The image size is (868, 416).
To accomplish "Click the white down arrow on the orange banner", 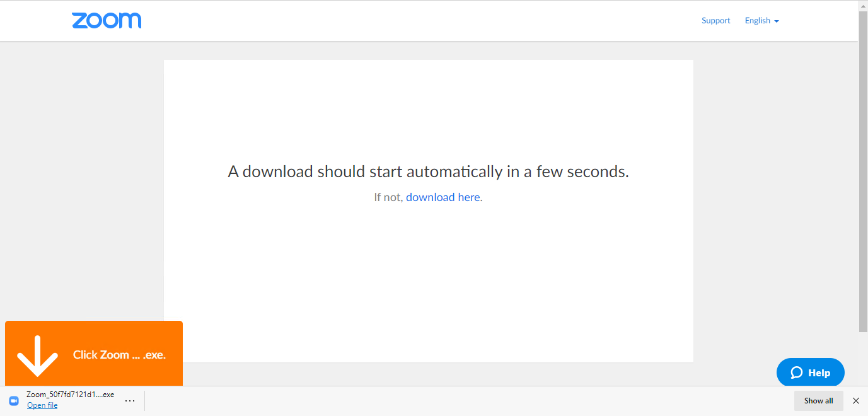I will pyautogui.click(x=37, y=356).
